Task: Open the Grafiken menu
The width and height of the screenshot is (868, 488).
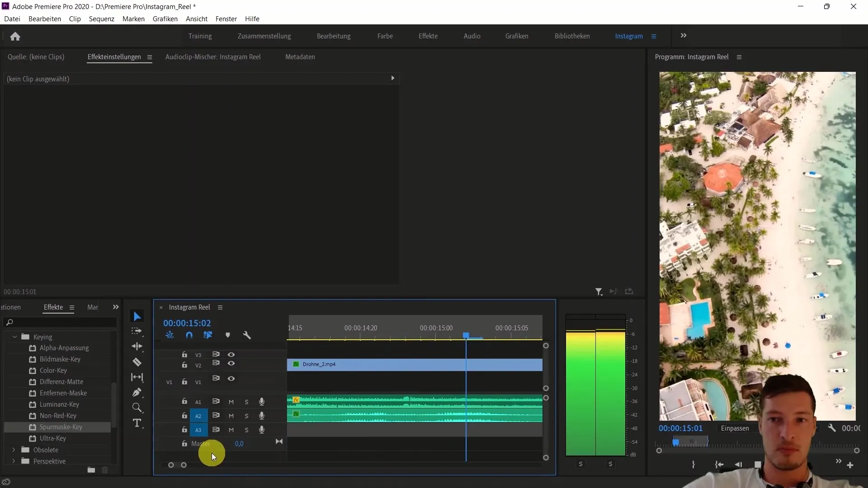Action: click(x=165, y=19)
